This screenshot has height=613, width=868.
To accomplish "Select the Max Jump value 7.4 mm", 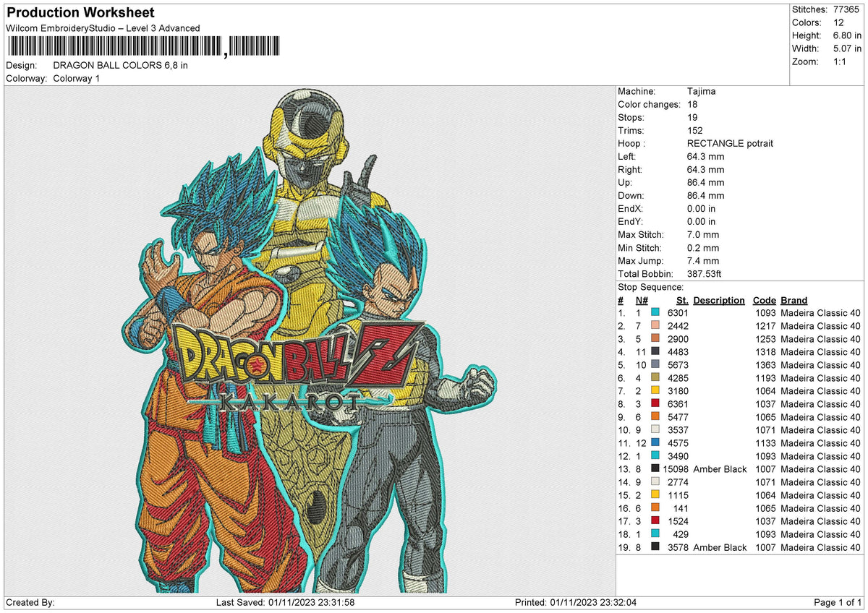I will coord(703,260).
